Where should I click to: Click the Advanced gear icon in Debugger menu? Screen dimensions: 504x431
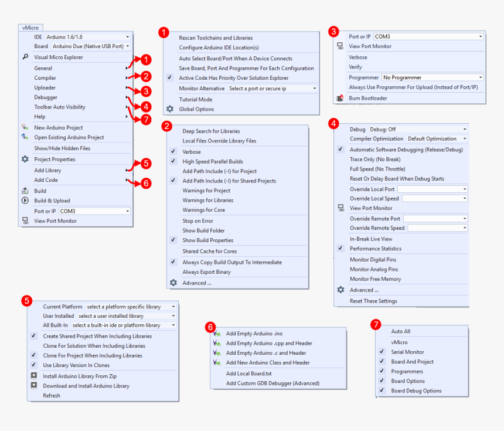340,290
